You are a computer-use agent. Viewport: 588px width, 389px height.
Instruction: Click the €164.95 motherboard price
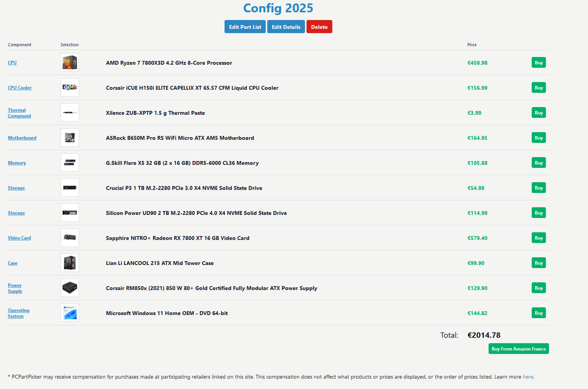(x=478, y=138)
